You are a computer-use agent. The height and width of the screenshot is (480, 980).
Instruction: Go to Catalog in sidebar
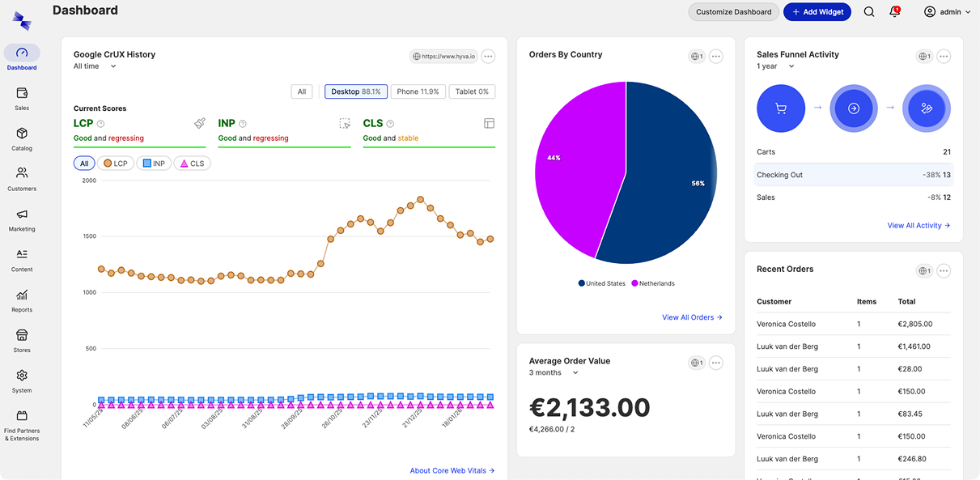[22, 134]
